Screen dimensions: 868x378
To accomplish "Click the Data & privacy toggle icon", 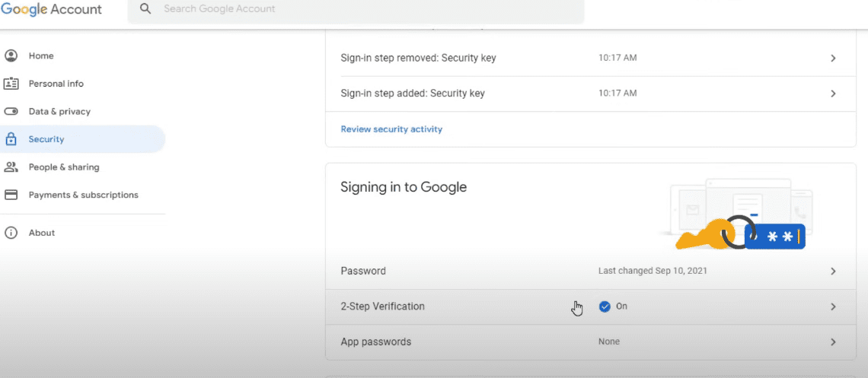I will pos(11,112).
